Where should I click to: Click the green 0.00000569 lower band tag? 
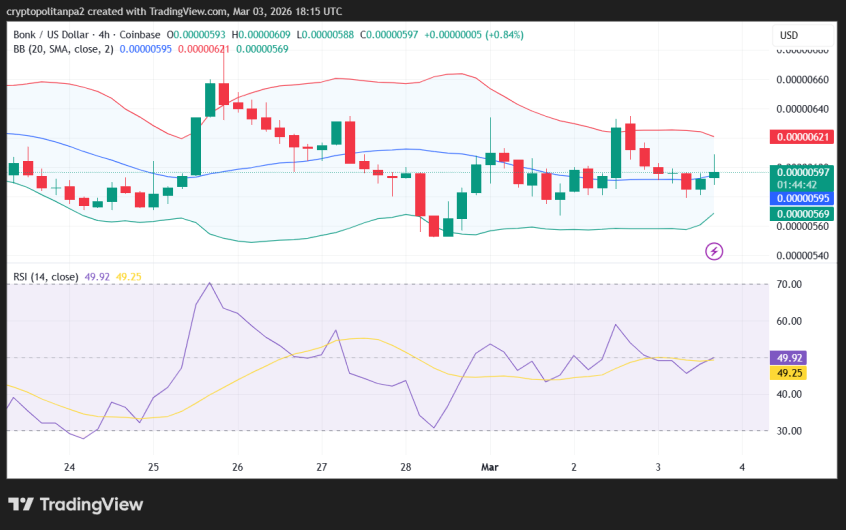[x=801, y=213]
